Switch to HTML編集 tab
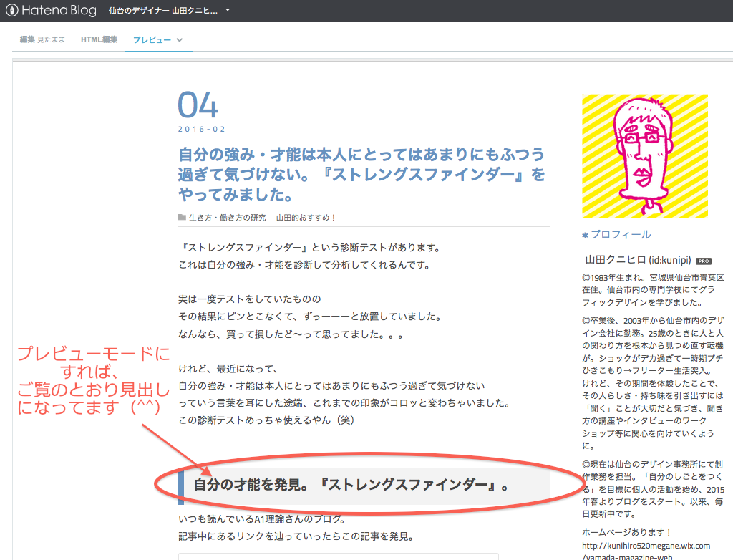733x560 pixels. coord(99,40)
